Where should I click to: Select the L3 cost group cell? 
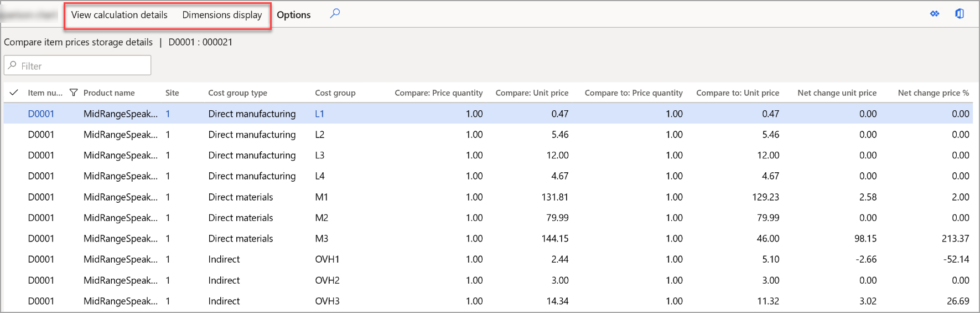(320, 155)
